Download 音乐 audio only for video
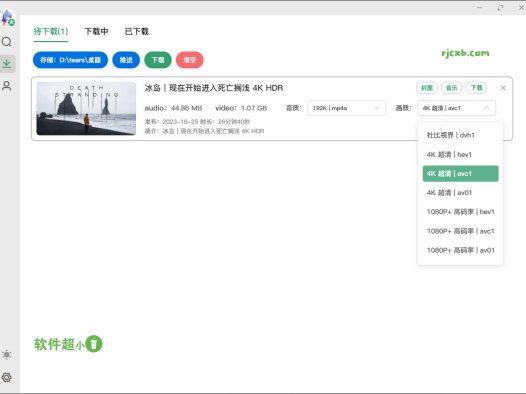The width and height of the screenshot is (526, 394). click(452, 88)
